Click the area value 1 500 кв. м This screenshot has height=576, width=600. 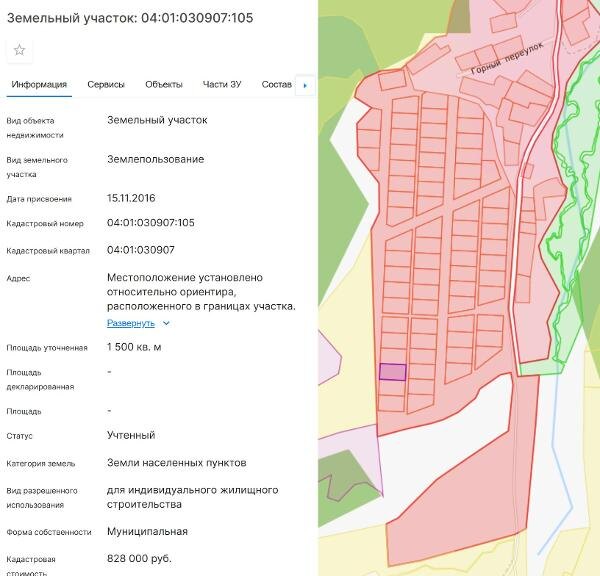pos(134,347)
